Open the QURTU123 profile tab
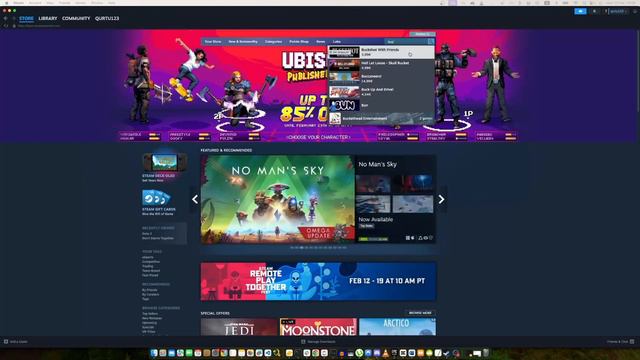Image resolution: width=640 pixels, height=360 pixels. 107,18
